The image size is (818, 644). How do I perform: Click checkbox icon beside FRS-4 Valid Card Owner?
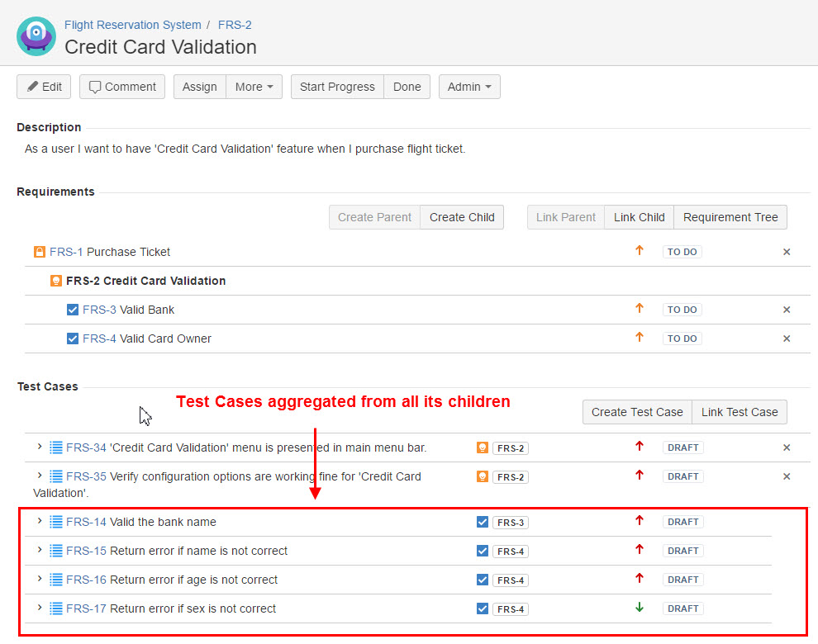tap(72, 339)
